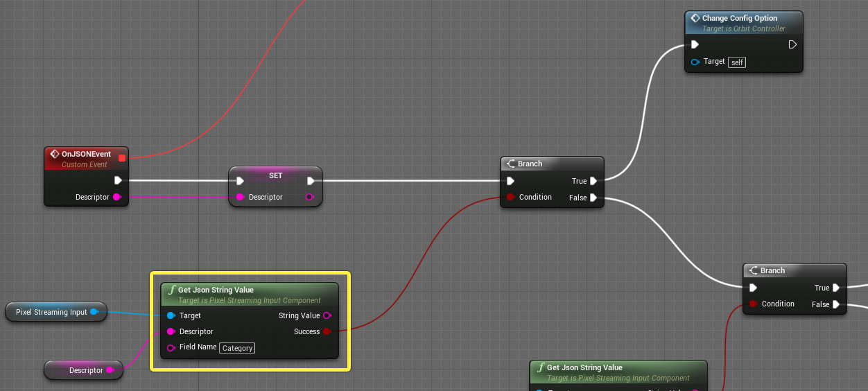Select the Descriptor variable getter node
The height and width of the screenshot is (391, 868).
(x=83, y=370)
